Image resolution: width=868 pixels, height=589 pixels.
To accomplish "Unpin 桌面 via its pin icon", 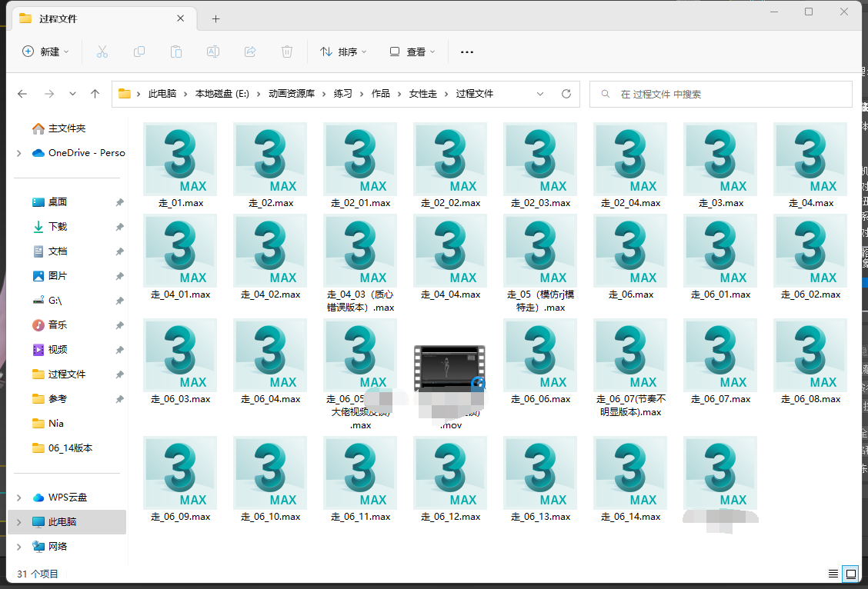I will point(119,202).
